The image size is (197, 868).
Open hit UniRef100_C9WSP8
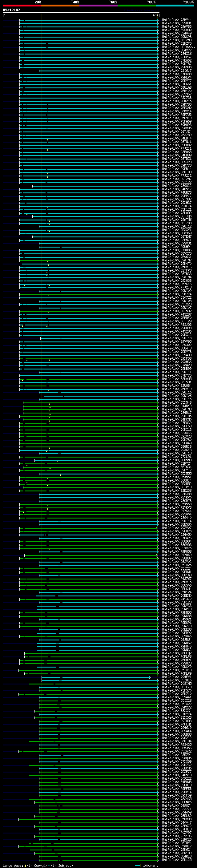point(176,37)
